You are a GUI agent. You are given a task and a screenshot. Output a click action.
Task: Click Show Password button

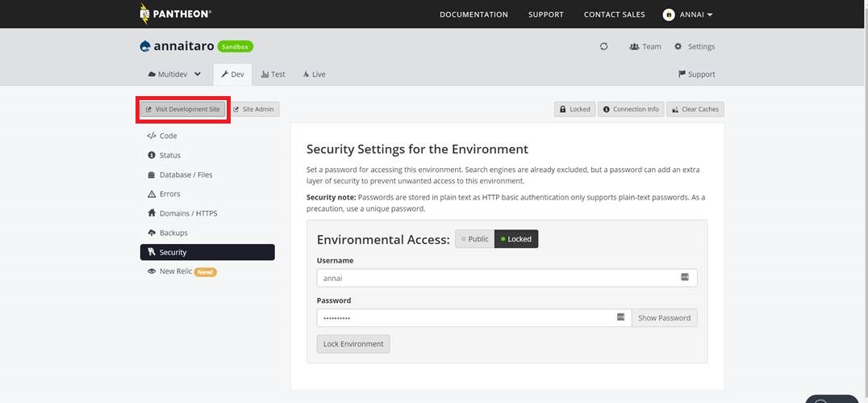664,317
